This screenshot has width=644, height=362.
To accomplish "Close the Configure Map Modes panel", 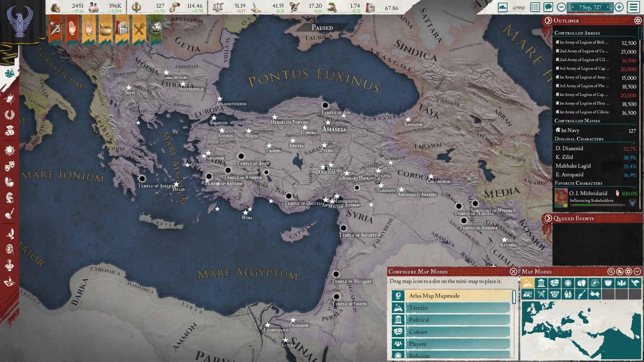I will pyautogui.click(x=513, y=271).
